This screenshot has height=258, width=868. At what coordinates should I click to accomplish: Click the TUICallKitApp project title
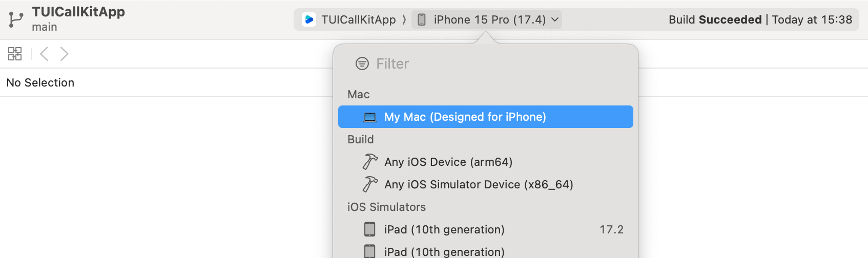coord(78,12)
